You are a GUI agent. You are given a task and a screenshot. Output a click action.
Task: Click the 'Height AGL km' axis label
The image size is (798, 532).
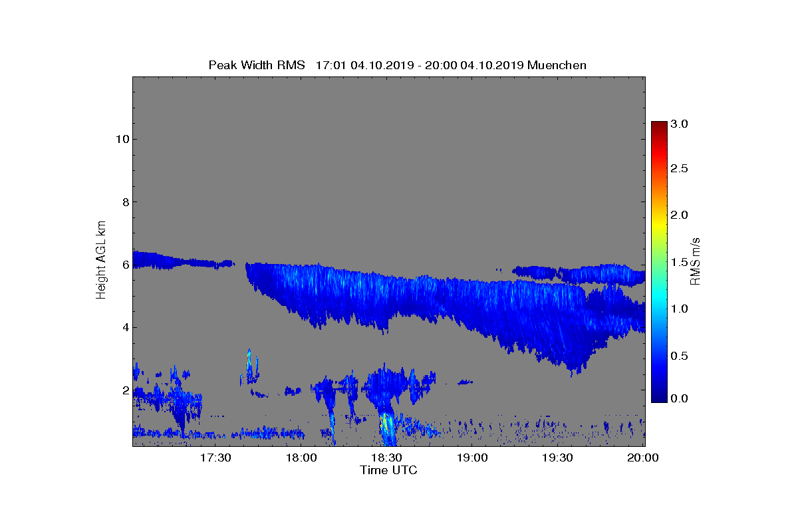point(101,260)
